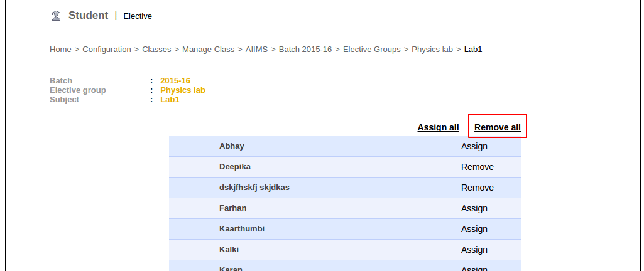Image resolution: width=644 pixels, height=271 pixels.
Task: Assign the elective to Abhay
Action: click(x=474, y=146)
